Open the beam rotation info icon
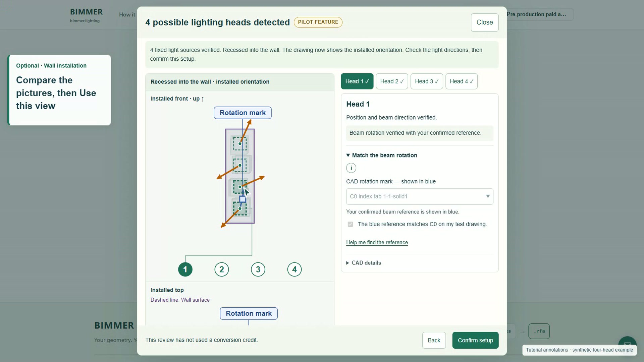The image size is (644, 362). click(x=351, y=168)
